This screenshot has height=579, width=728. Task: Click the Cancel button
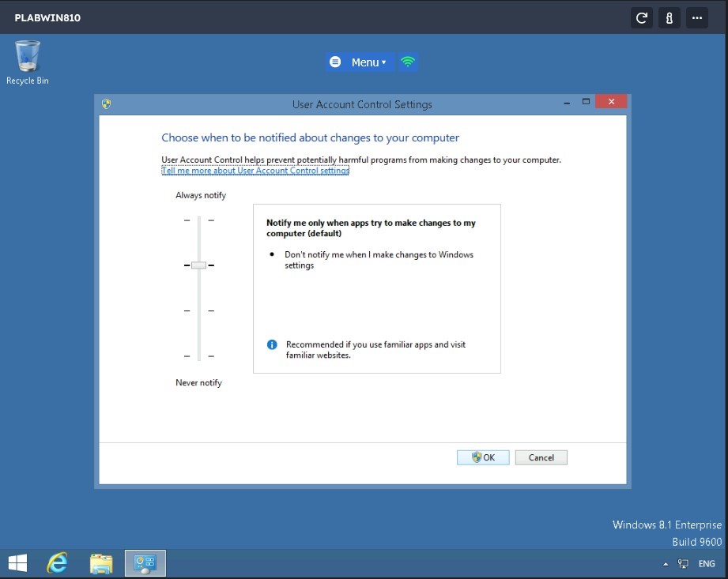(x=541, y=457)
